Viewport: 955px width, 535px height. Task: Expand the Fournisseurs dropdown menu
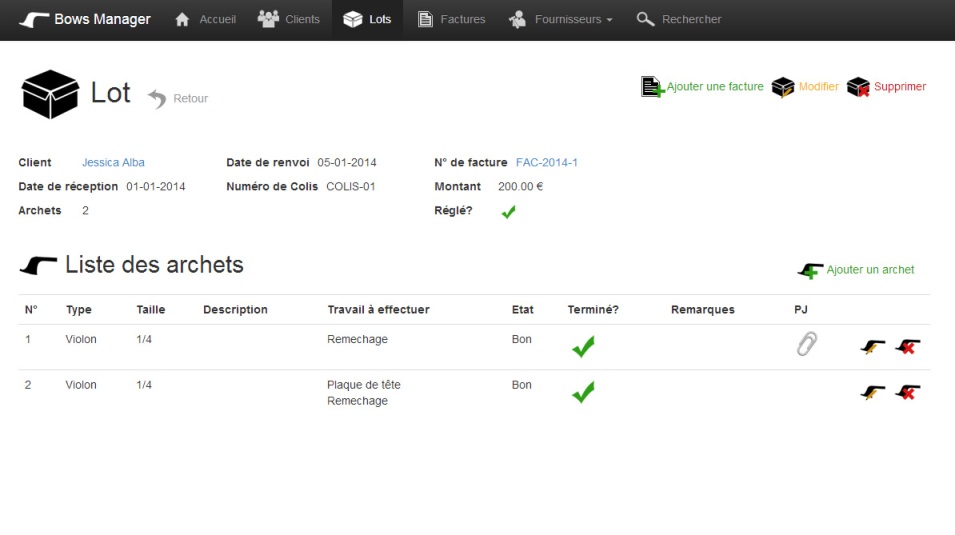pos(560,19)
